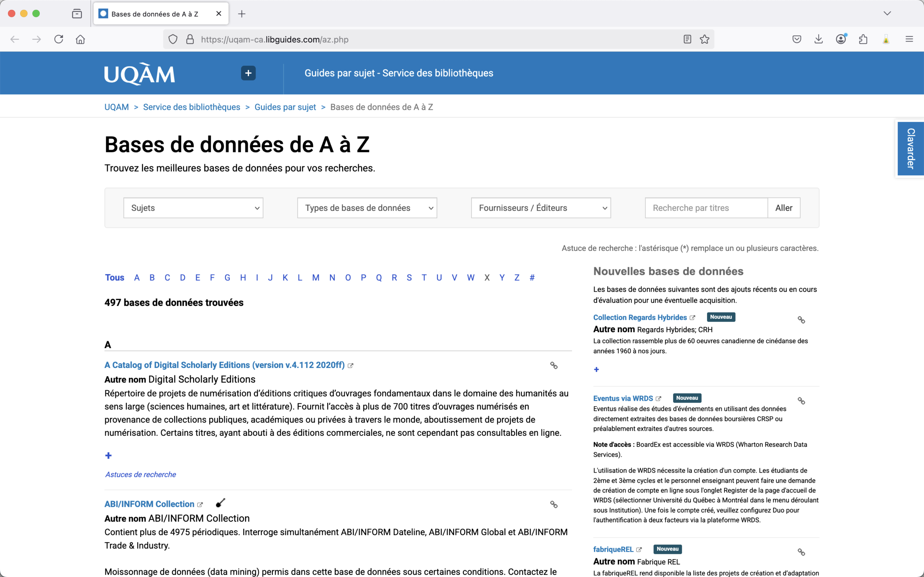
Task: Click the Aller search button
Action: click(x=784, y=208)
